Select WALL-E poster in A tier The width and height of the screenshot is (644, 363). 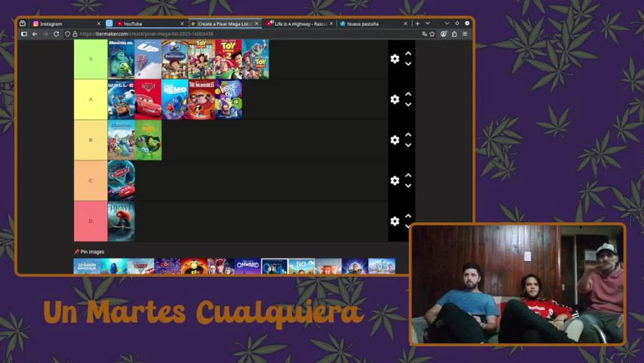pyautogui.click(x=121, y=99)
